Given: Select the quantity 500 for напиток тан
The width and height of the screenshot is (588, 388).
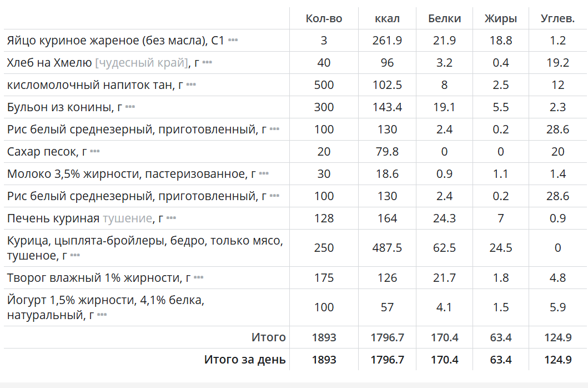Looking at the screenshot, I should pyautogui.click(x=324, y=85).
